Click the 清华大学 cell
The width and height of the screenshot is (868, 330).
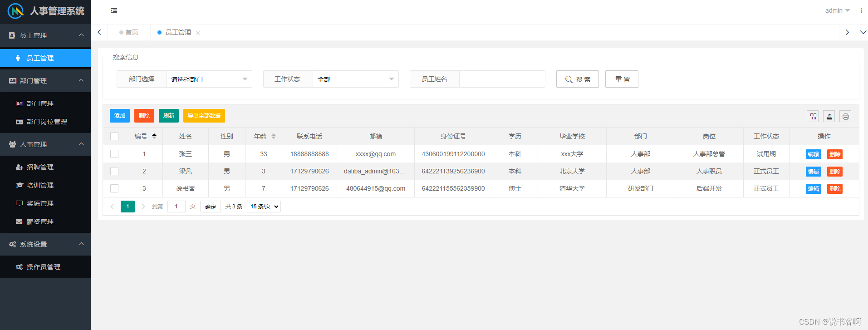[x=572, y=188]
